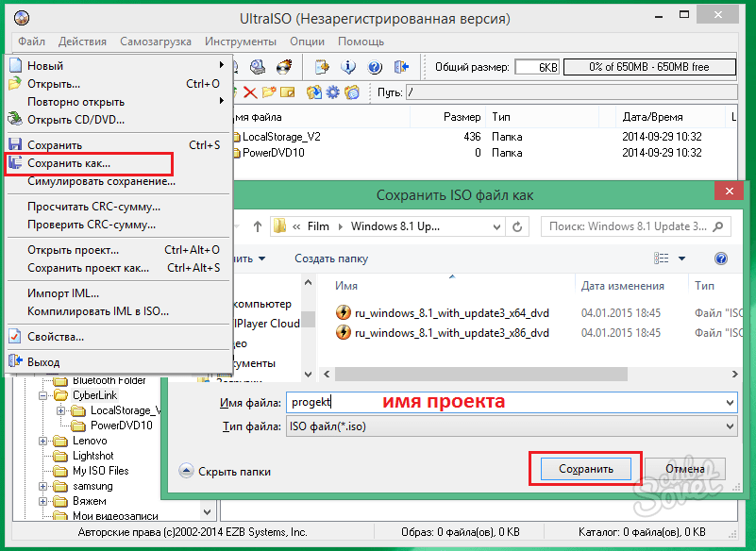
Task: Click the round arrow icon beside 'Скрыть папки'
Action: pos(186,471)
